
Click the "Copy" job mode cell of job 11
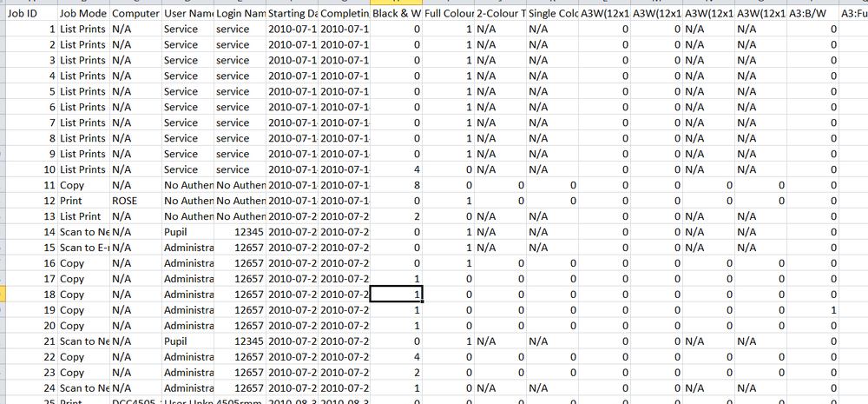(x=83, y=184)
